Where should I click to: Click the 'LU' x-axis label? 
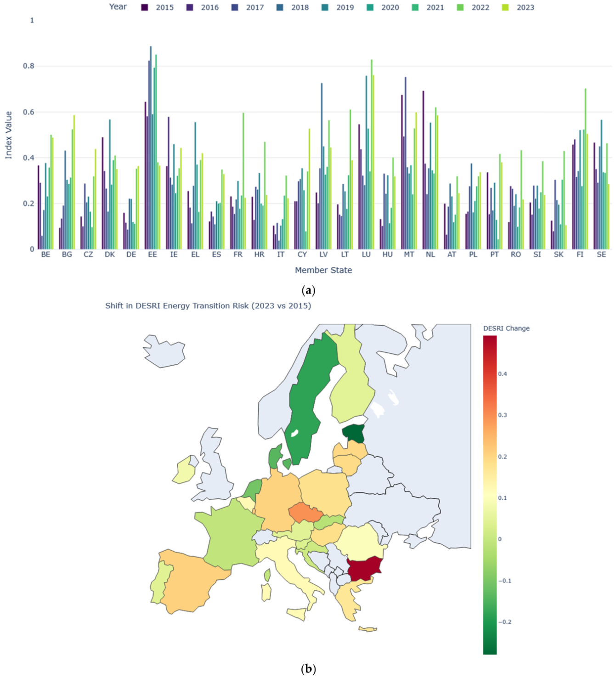366,254
